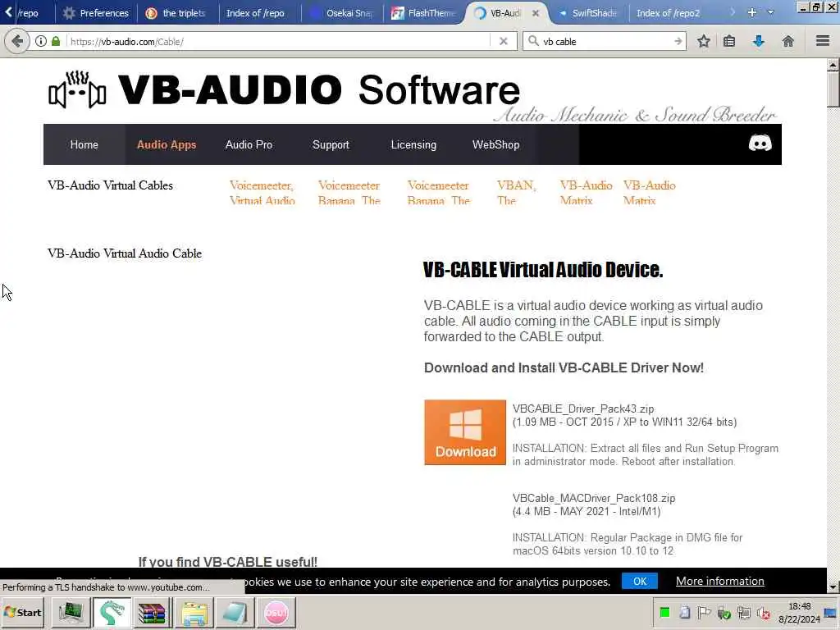Switch to the Preferences tab
The height and width of the screenshot is (630, 840).
pyautogui.click(x=96, y=13)
